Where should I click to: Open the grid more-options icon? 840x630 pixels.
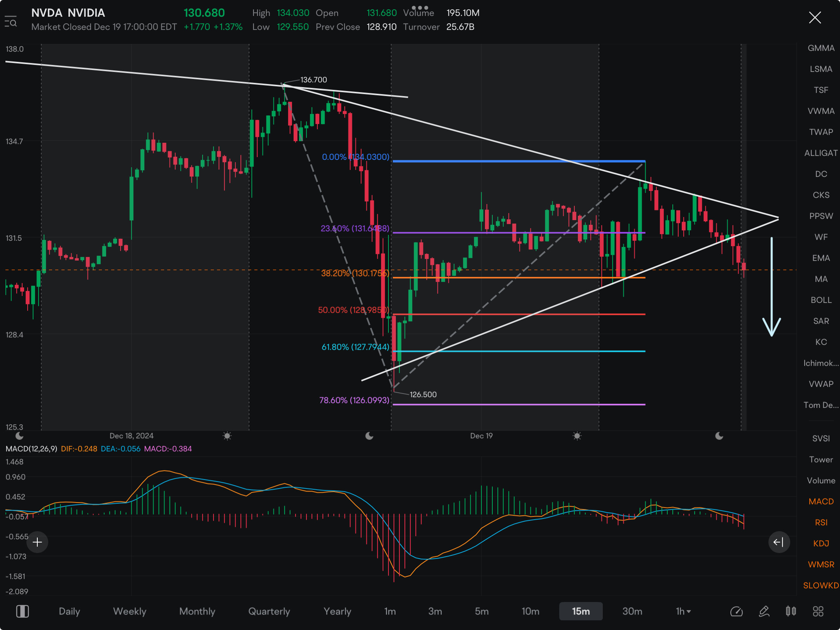(x=818, y=611)
